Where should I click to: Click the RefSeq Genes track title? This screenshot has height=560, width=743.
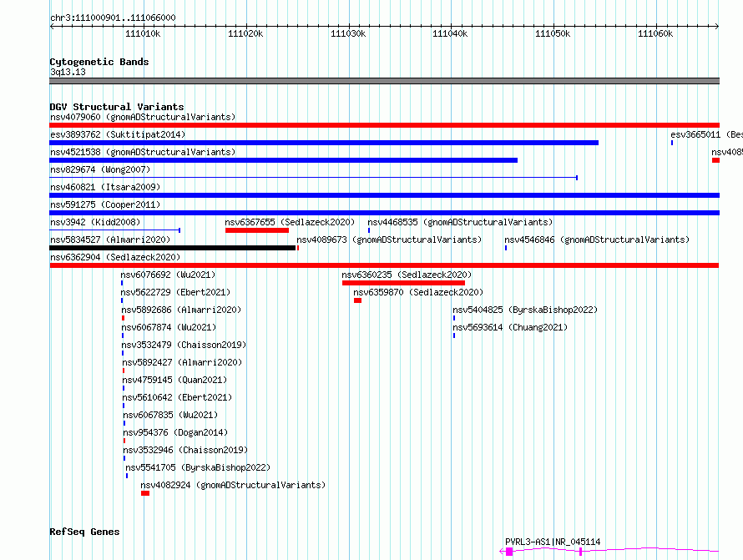pyautogui.click(x=84, y=532)
